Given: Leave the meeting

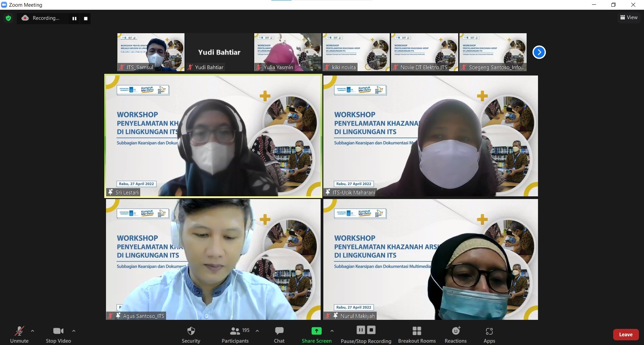Looking at the screenshot, I should (626, 335).
